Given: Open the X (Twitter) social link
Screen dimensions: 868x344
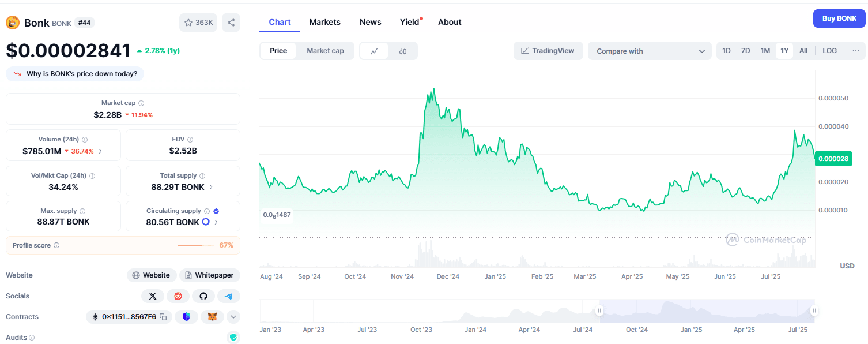Looking at the screenshot, I should pos(152,296).
